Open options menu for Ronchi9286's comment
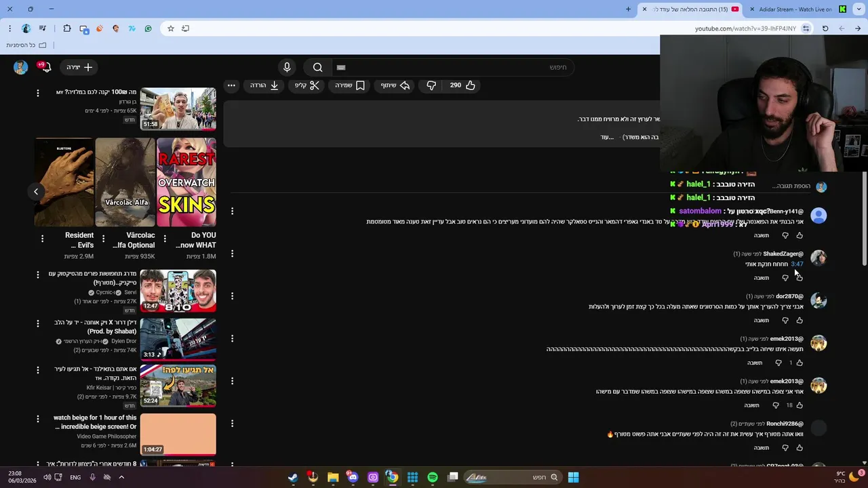Screen dimensions: 868x488 [x=232, y=424]
